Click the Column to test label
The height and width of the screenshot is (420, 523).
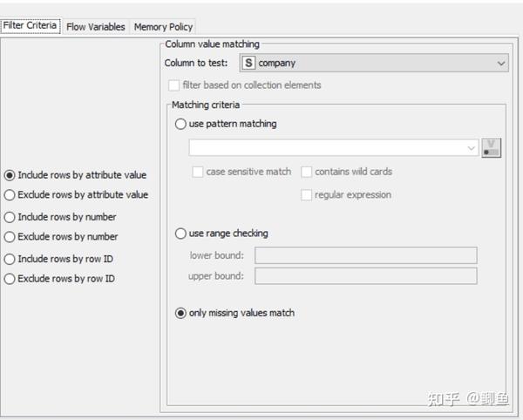coord(196,63)
